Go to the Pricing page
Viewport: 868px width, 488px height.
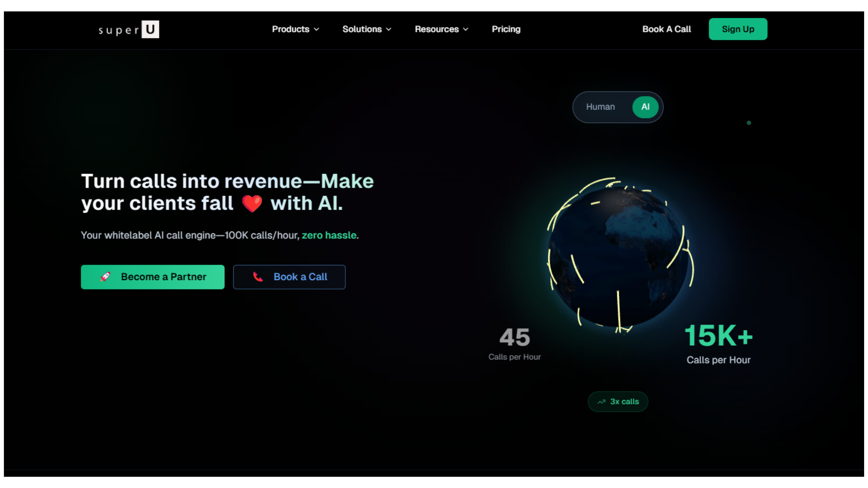[506, 29]
